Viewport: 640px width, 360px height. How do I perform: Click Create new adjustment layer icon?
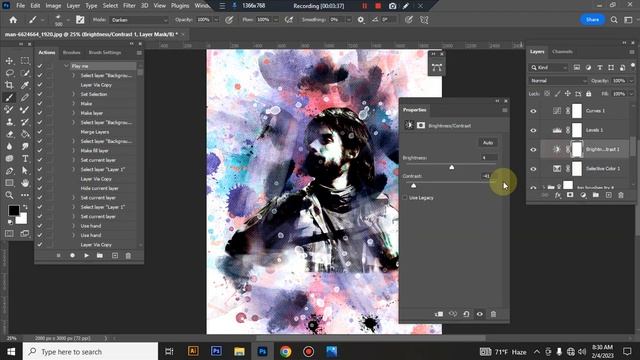(583, 196)
